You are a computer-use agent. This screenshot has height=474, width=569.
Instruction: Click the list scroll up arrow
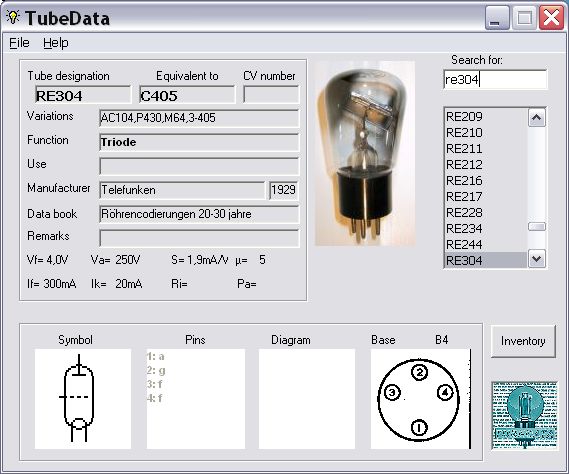click(x=537, y=118)
